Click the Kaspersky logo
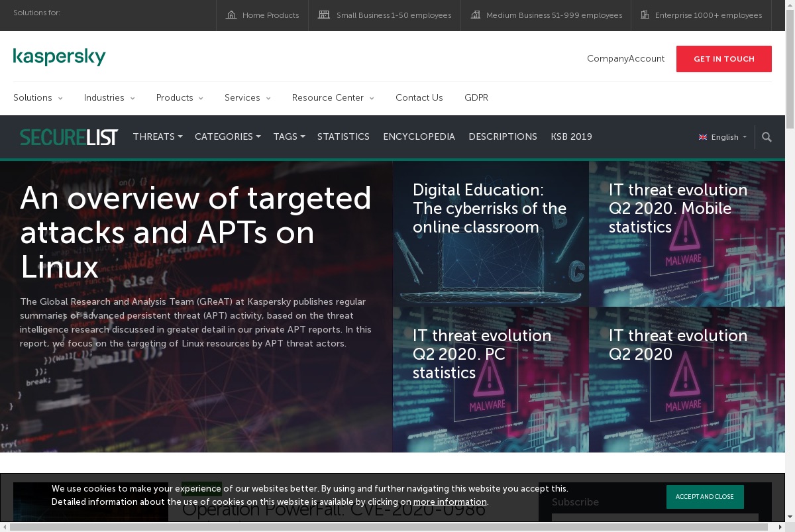This screenshot has height=532, width=795. pyautogui.click(x=60, y=57)
